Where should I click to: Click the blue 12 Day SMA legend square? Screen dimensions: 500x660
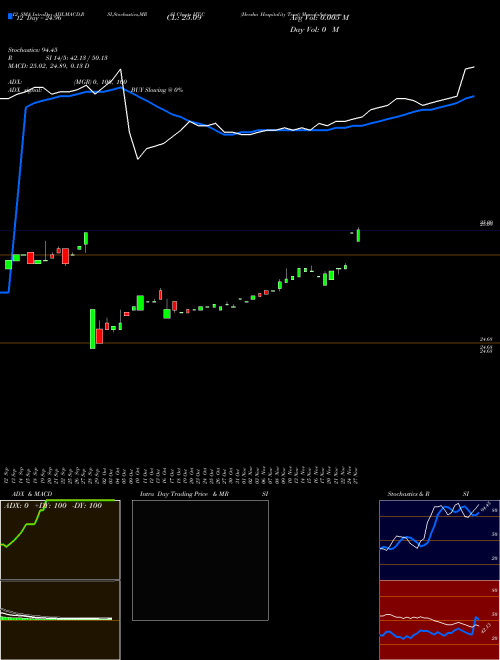coord(10,16)
